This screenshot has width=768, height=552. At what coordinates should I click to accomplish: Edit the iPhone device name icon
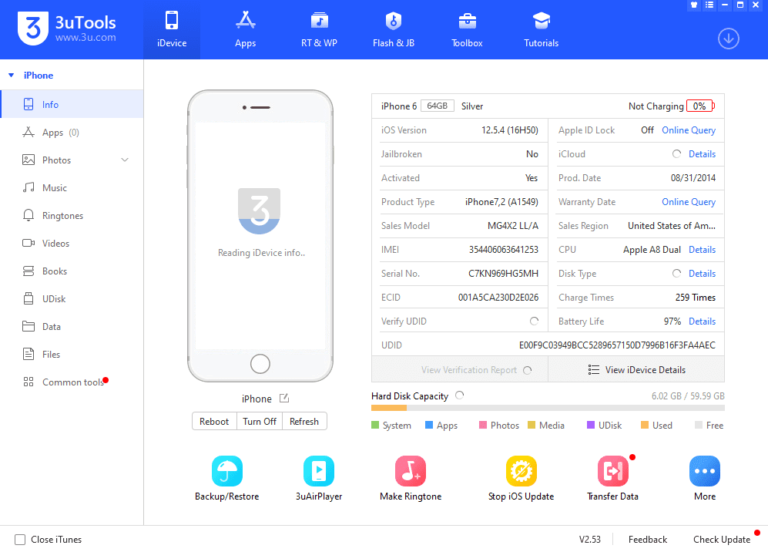pos(284,398)
